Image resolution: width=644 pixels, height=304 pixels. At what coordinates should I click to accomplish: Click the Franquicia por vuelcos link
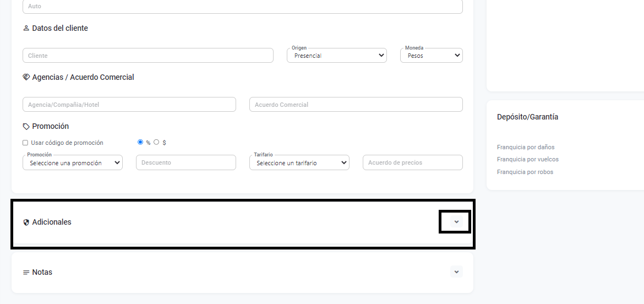coord(527,159)
